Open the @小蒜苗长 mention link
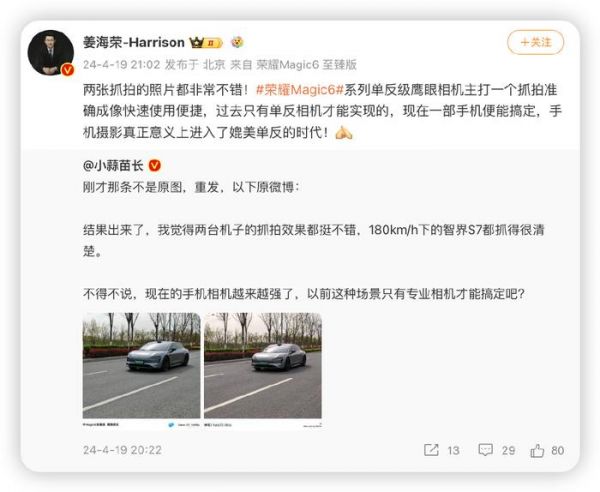The image size is (600, 492). pos(113,166)
